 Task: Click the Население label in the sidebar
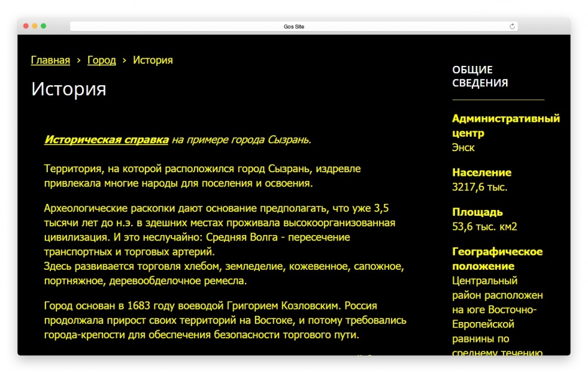pos(482,172)
